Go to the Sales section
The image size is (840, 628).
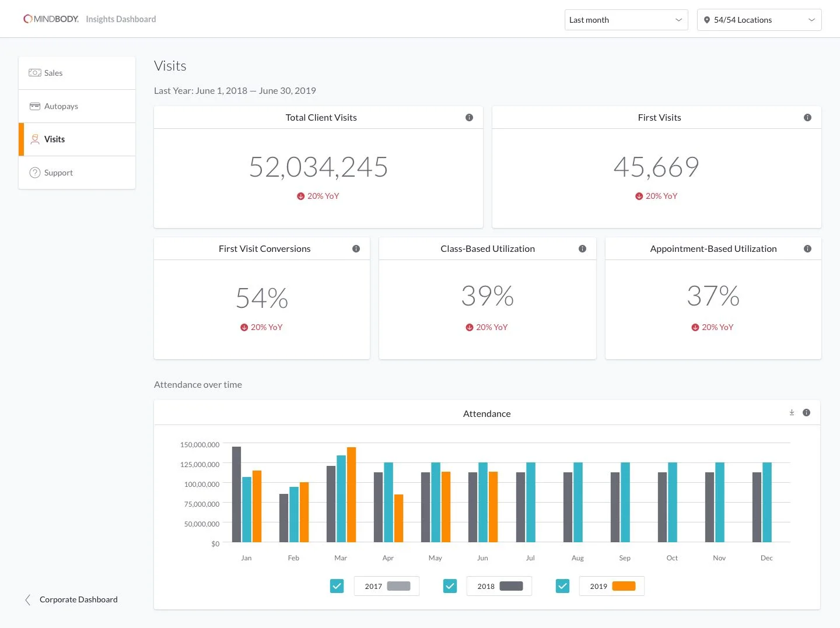tap(77, 73)
